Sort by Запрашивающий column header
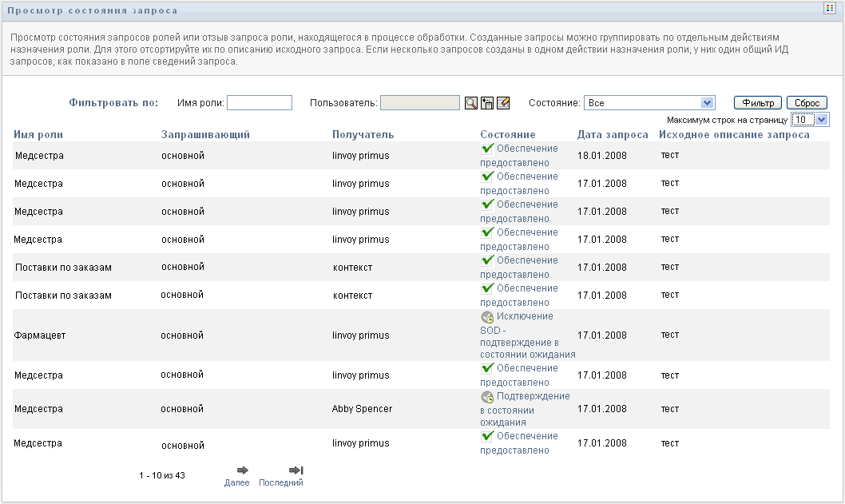 click(205, 134)
